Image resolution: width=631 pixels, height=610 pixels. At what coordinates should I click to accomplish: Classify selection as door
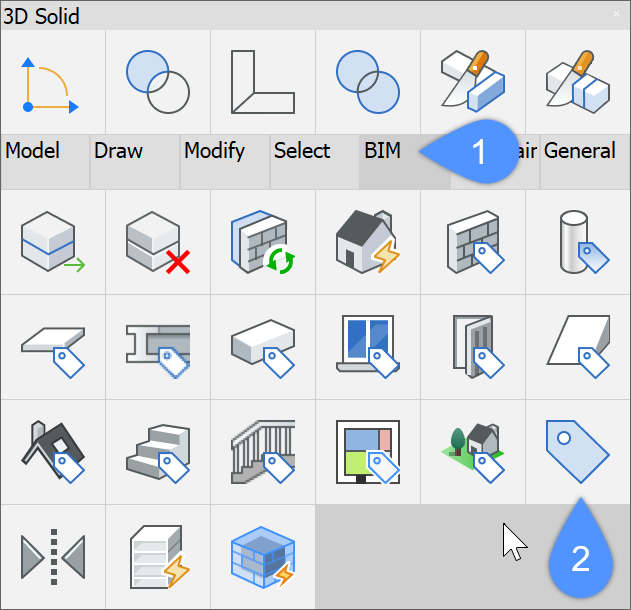pyautogui.click(x=472, y=346)
